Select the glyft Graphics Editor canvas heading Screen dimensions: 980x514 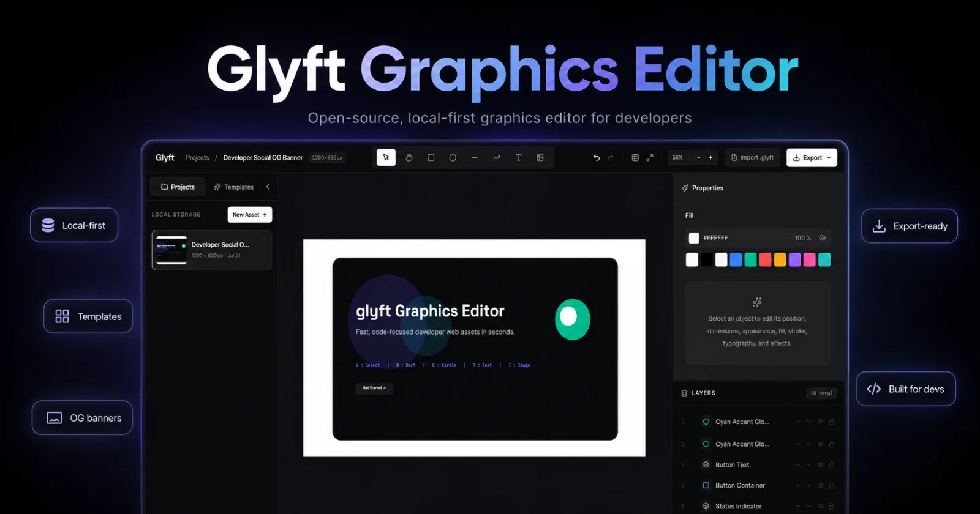[430, 311]
